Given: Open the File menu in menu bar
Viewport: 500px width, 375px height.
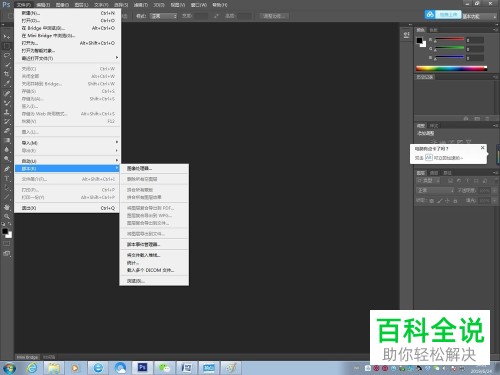Looking at the screenshot, I should pyautogui.click(x=24, y=5).
